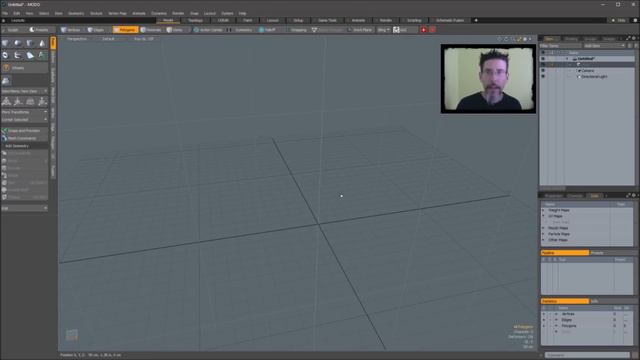Click the Default shading style button
The height and width of the screenshot is (360, 640).
tap(108, 39)
